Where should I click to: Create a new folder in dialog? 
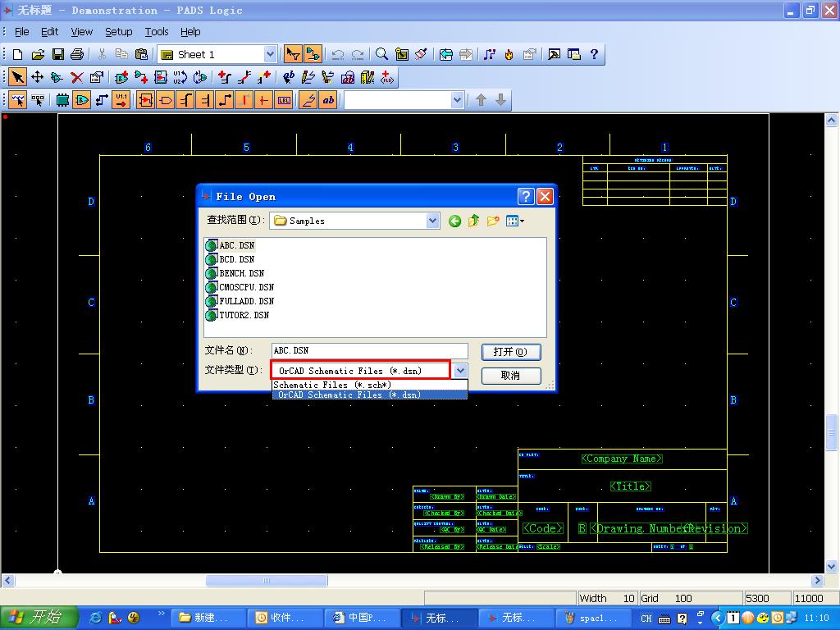click(x=493, y=221)
